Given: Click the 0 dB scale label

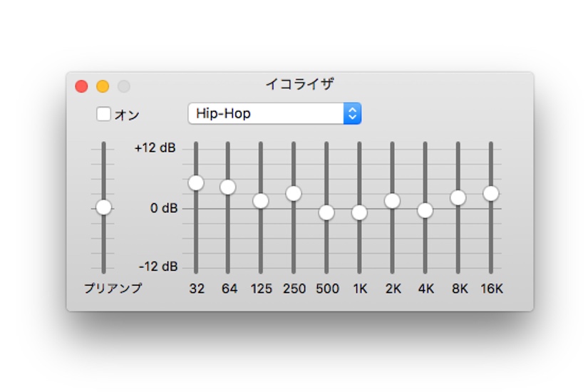Looking at the screenshot, I should pos(164,208).
